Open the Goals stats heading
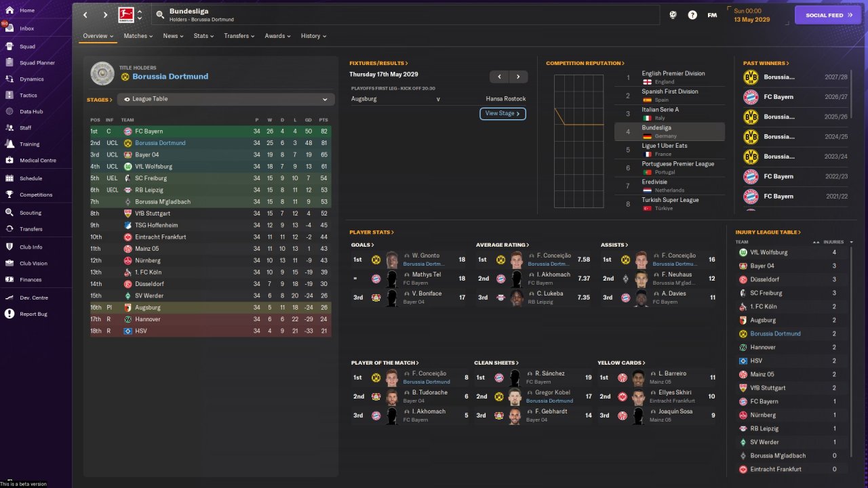The height and width of the screenshot is (488, 868). [362, 245]
